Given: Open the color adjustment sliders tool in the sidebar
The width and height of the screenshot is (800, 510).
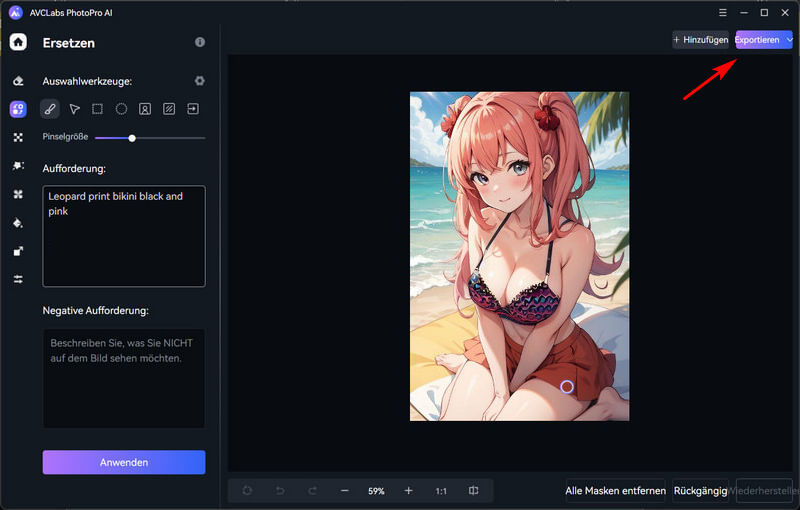Looking at the screenshot, I should pyautogui.click(x=18, y=279).
